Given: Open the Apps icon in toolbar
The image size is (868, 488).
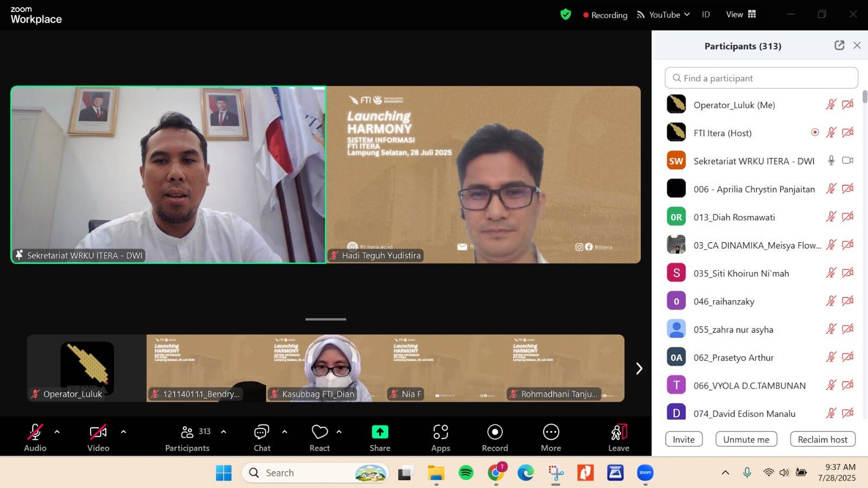Looking at the screenshot, I should click(441, 433).
